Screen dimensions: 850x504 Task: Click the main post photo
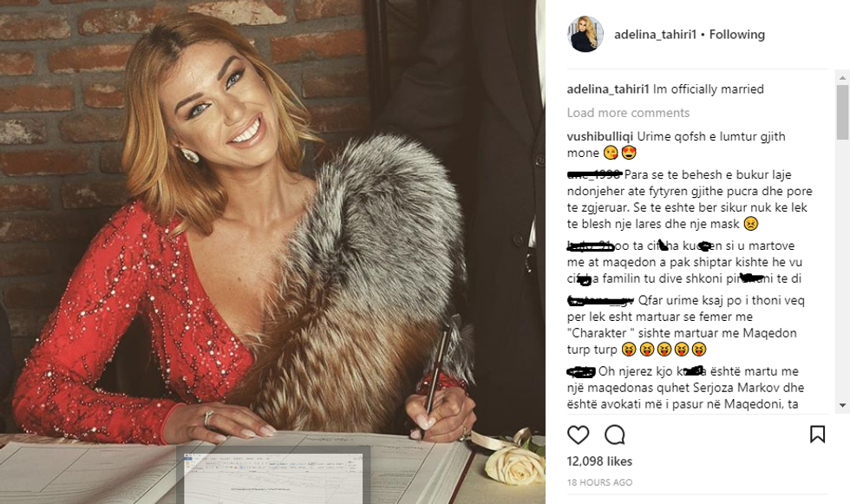click(272, 252)
